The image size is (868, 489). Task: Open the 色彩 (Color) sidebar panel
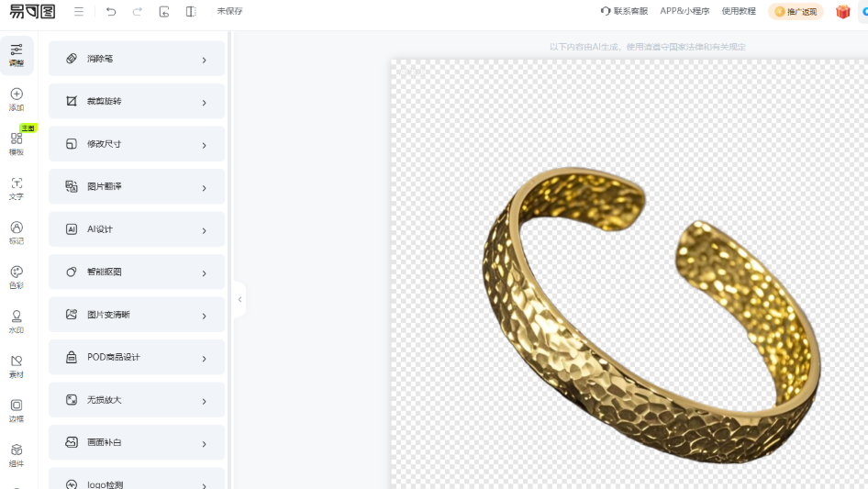coord(17,277)
